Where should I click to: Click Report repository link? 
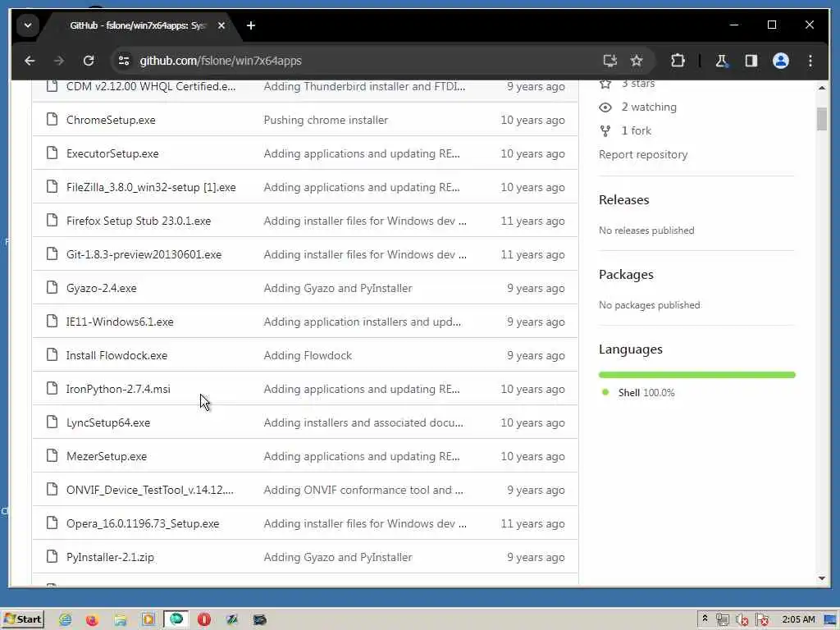pos(643,154)
